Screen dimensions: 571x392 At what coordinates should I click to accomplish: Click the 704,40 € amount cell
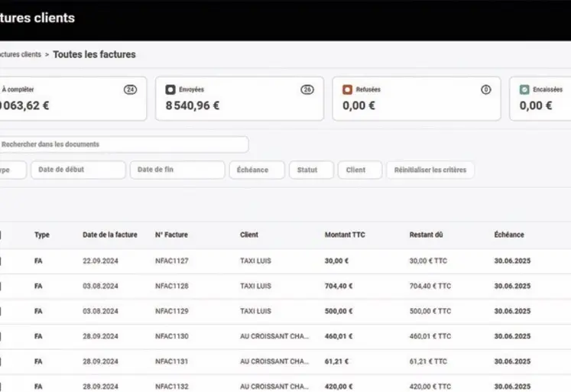(x=339, y=286)
